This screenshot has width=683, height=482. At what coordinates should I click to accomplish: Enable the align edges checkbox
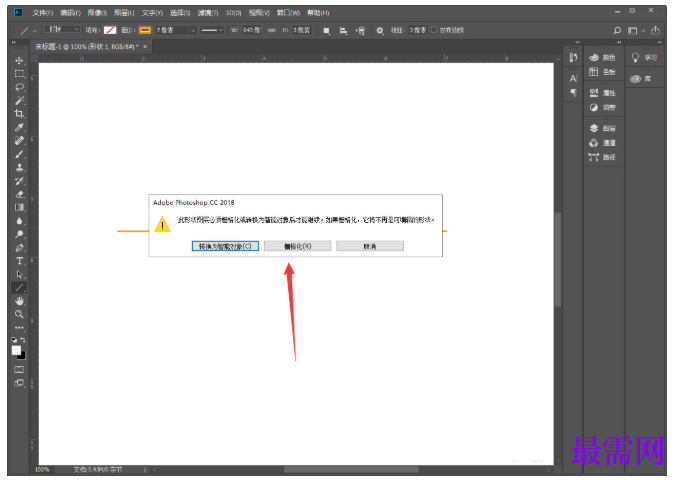434,30
